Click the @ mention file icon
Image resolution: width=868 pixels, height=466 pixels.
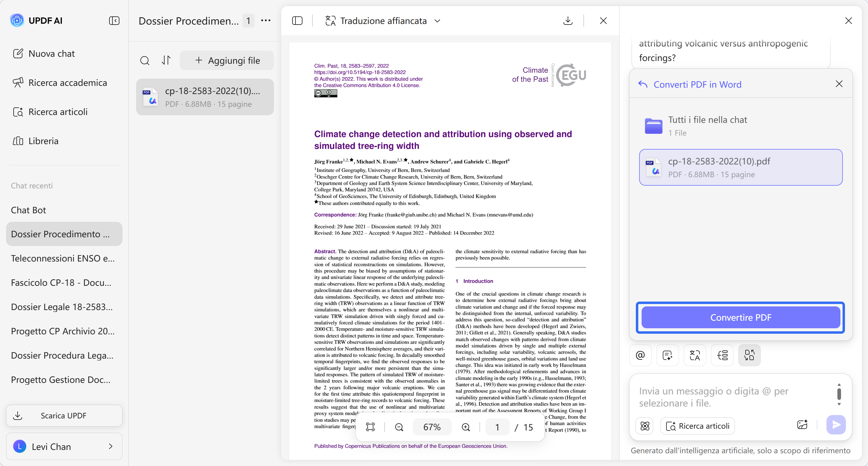tap(640, 355)
